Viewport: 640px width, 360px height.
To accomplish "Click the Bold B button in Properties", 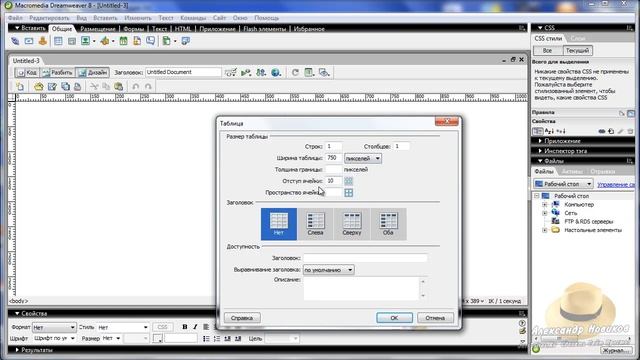I will 184,327.
